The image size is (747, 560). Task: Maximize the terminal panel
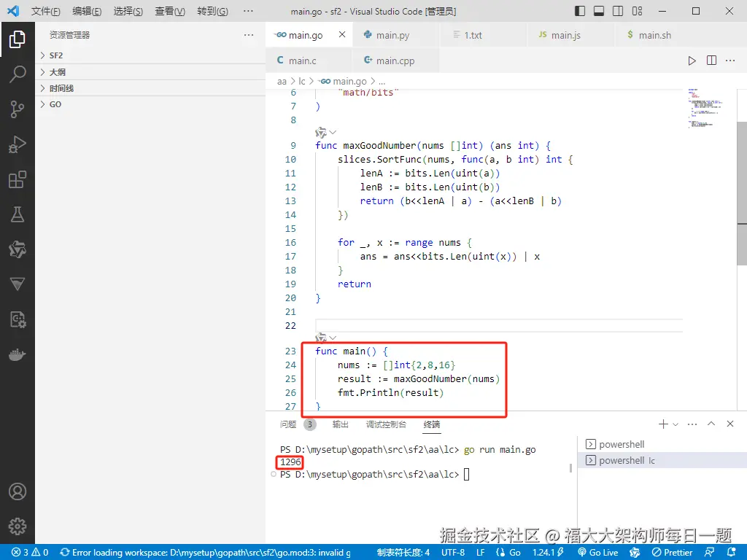point(711,424)
